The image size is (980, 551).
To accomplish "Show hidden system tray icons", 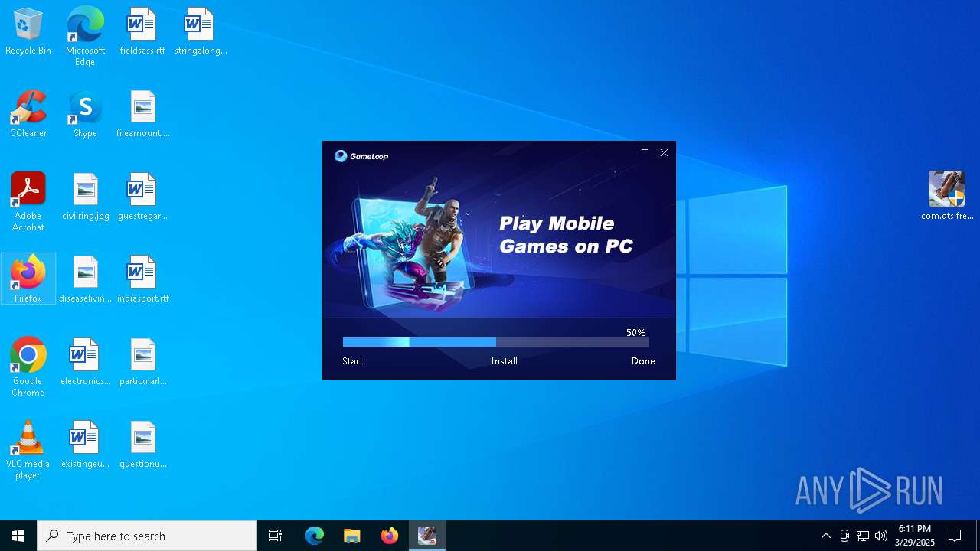I will (x=825, y=536).
